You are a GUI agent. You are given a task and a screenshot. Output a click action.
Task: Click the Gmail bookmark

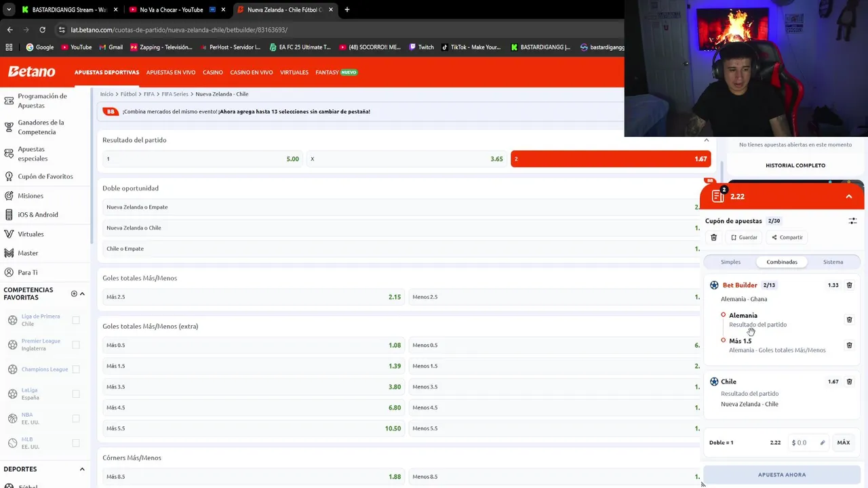(111, 47)
